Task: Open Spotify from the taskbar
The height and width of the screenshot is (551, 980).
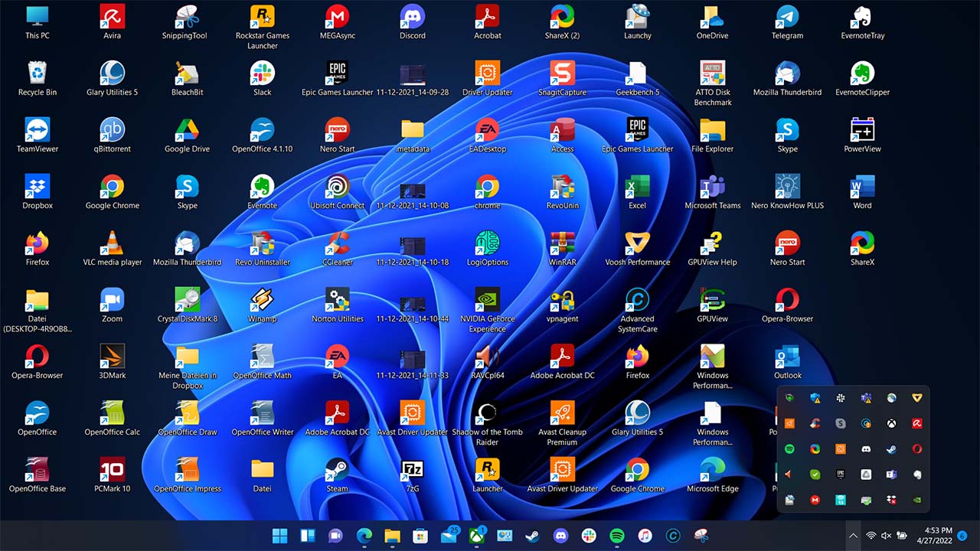Action: pos(616,536)
